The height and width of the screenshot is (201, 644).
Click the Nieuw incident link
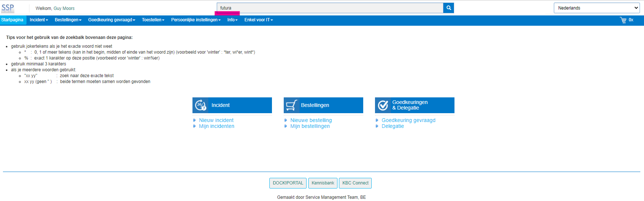pyautogui.click(x=216, y=120)
